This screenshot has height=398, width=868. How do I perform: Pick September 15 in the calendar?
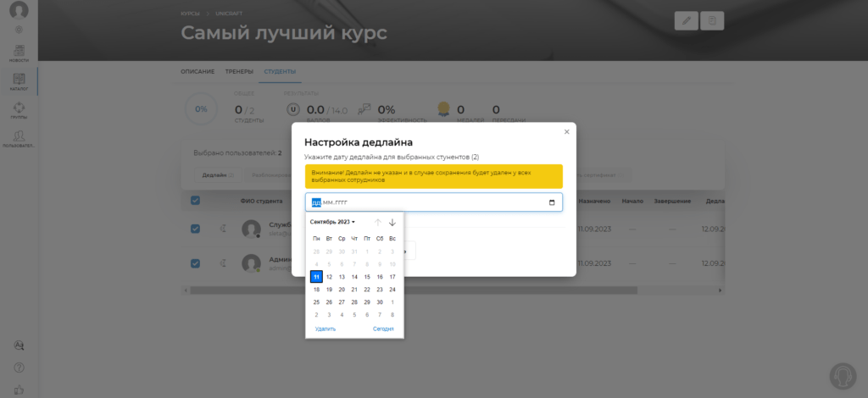pyautogui.click(x=367, y=277)
